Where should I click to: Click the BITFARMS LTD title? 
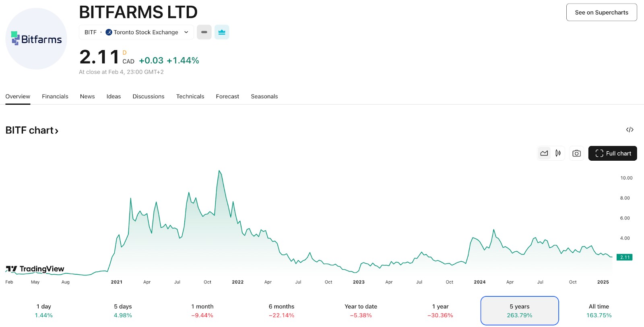click(x=138, y=12)
